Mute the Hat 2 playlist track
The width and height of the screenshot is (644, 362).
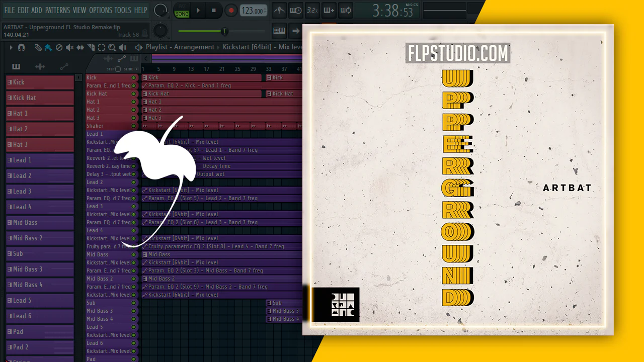(134, 110)
